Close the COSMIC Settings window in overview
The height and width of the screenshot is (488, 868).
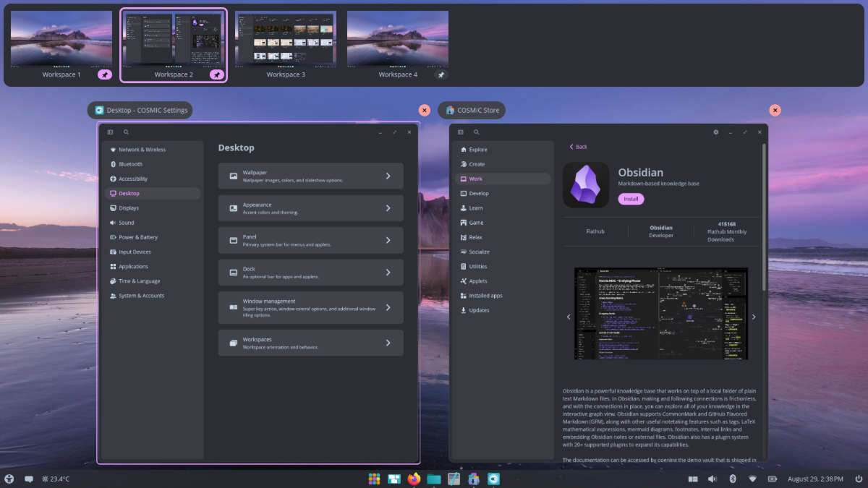coord(425,111)
